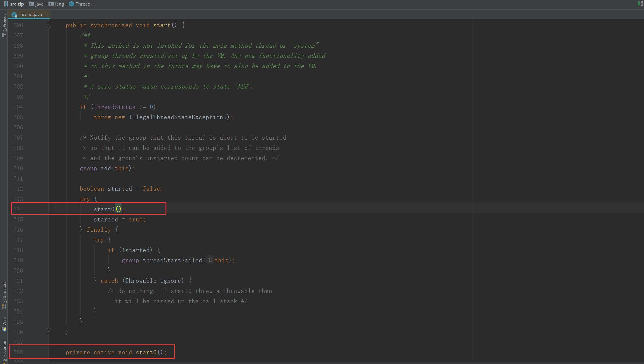
Task: Click comment 'to this method in the future'
Action: click(x=140, y=66)
